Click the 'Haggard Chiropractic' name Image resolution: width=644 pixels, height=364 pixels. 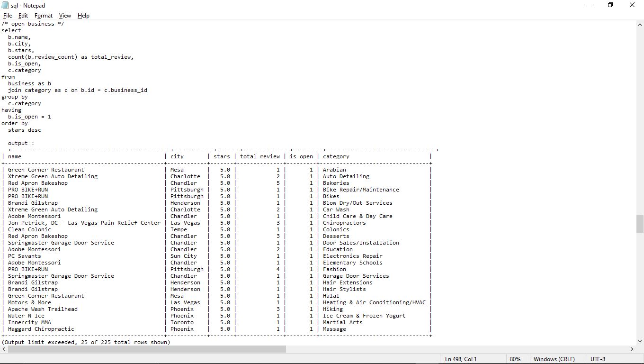[x=41, y=329]
